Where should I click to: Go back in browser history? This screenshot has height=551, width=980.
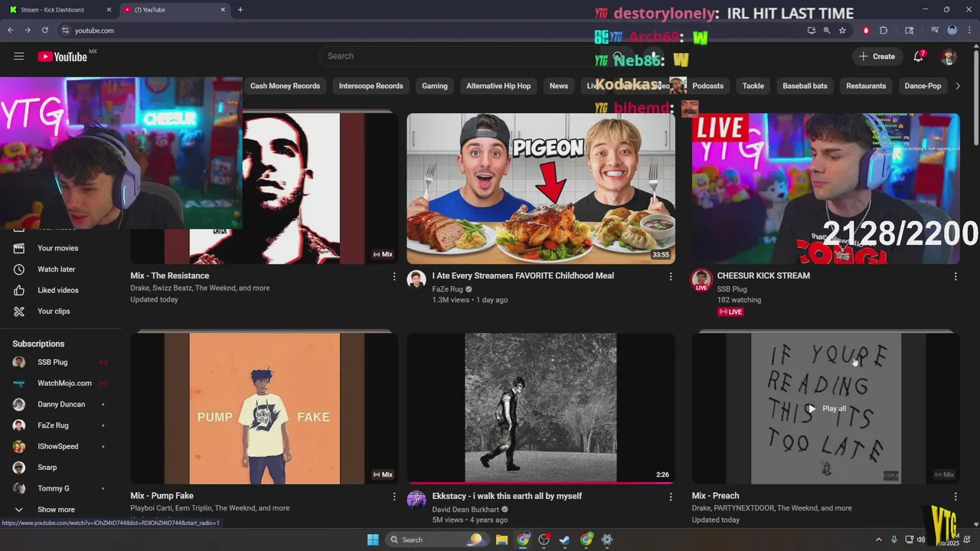pyautogui.click(x=11, y=31)
